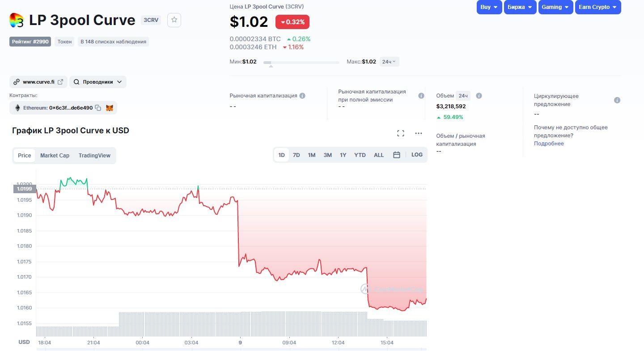Switch to the Market Cap tab
This screenshot has height=356, width=644.
coord(55,156)
